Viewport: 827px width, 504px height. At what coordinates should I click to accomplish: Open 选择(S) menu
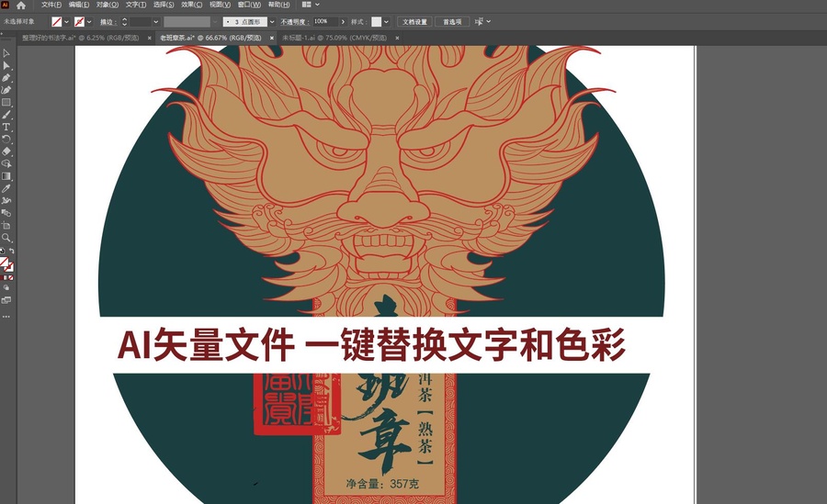point(164,5)
